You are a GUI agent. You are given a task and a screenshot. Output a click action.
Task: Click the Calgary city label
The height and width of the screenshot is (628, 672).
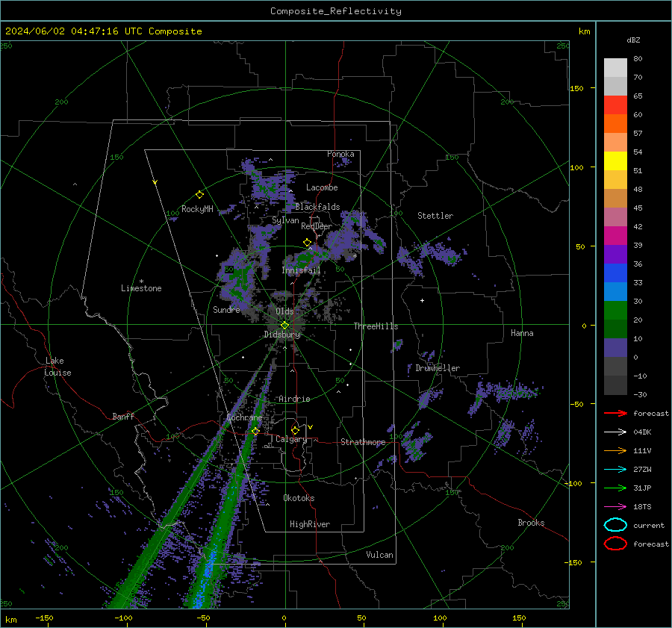click(291, 439)
